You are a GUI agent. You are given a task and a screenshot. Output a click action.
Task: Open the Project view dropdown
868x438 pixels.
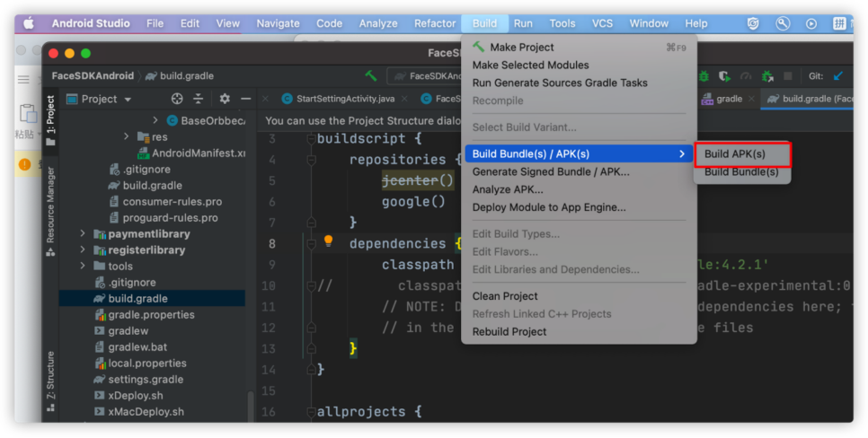107,99
